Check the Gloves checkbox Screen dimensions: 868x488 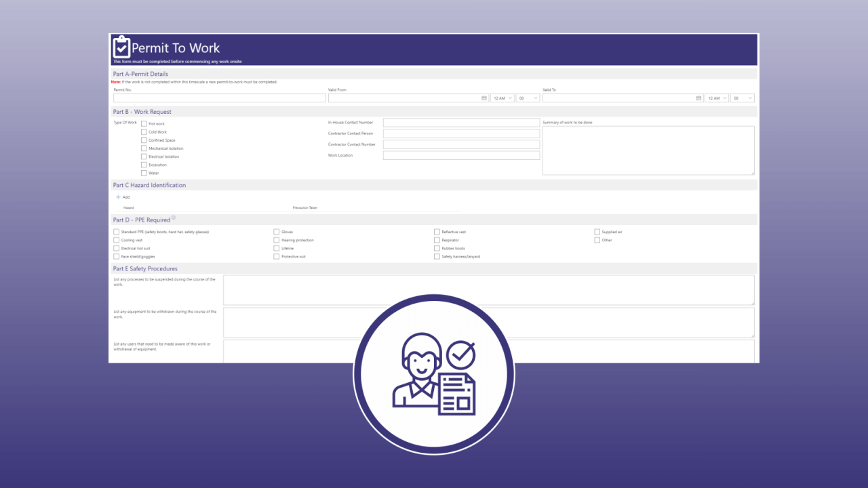click(x=276, y=232)
